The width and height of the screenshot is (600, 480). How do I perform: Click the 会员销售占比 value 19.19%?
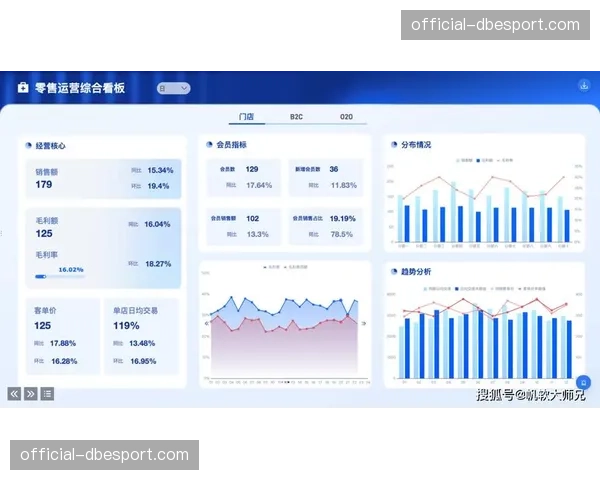(342, 219)
